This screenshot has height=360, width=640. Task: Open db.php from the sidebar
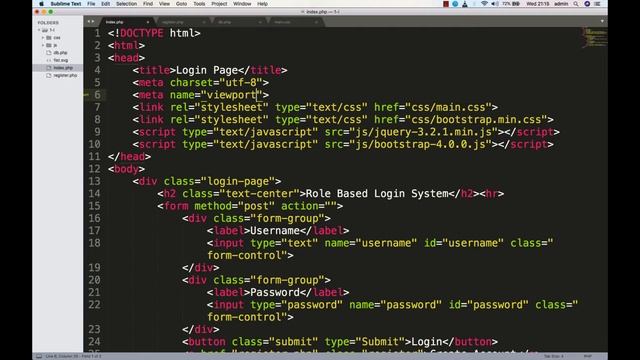coord(60,53)
